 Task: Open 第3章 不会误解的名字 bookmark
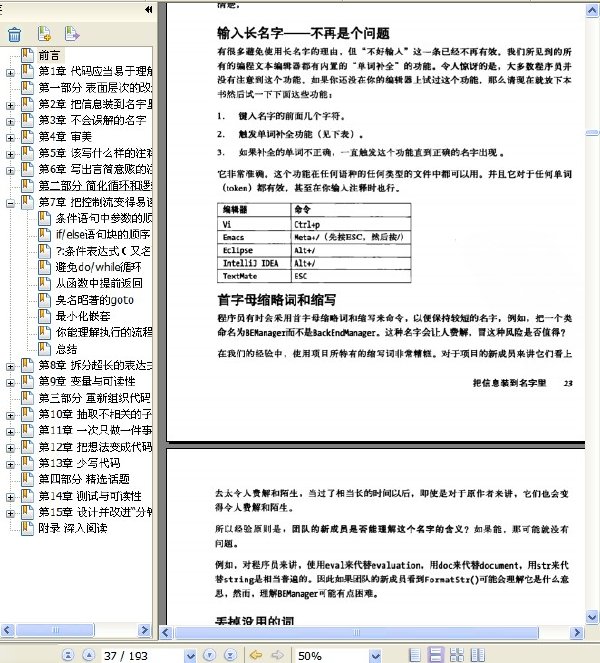coord(92,121)
